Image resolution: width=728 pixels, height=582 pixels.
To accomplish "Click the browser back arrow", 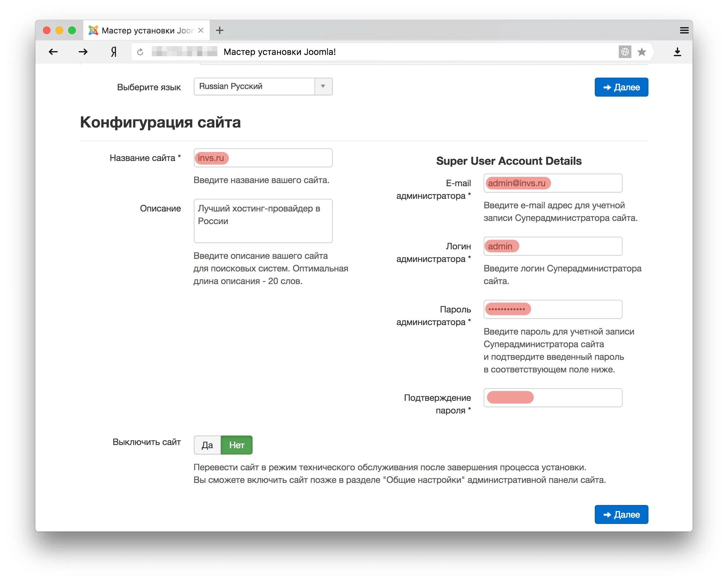I will [x=53, y=52].
